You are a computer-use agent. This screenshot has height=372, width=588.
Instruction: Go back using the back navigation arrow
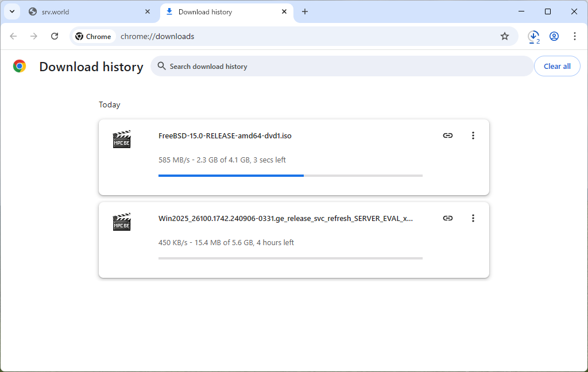click(13, 36)
